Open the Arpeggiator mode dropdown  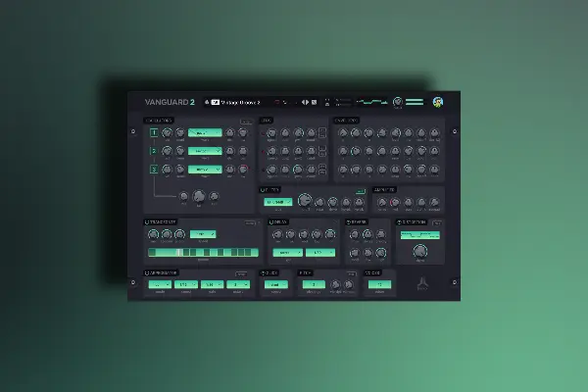point(160,285)
